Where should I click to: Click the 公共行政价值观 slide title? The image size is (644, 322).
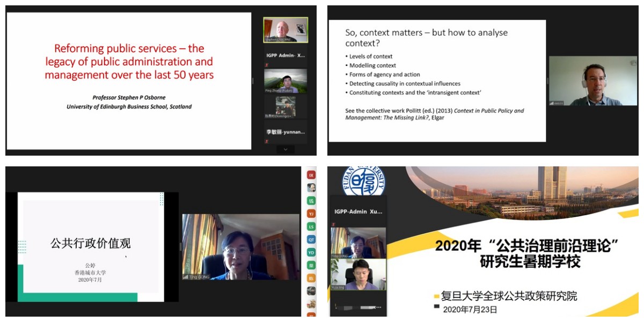91,243
